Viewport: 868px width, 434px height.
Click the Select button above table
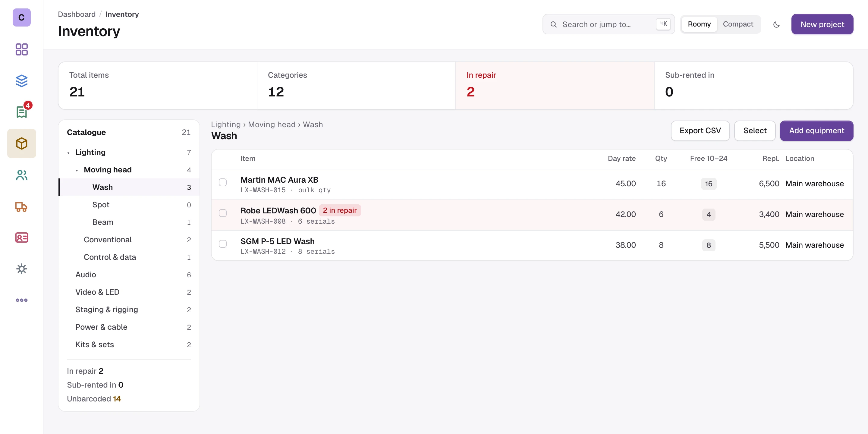tap(755, 131)
